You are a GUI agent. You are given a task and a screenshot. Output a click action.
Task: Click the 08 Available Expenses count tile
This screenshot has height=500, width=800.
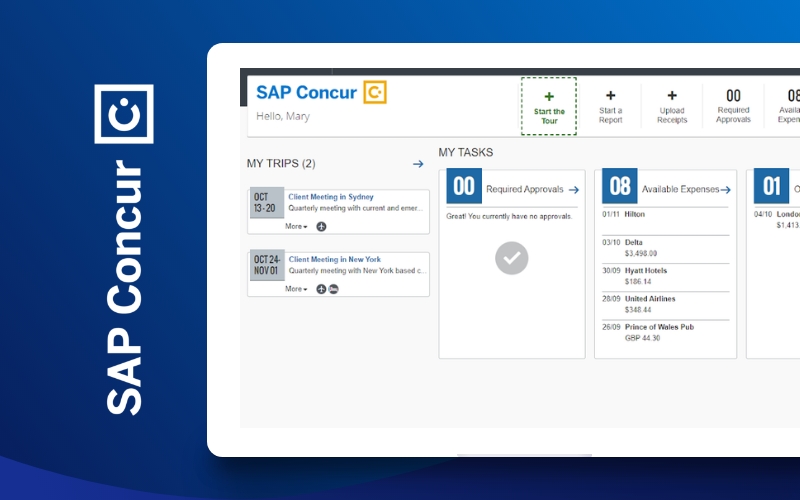[619, 186]
